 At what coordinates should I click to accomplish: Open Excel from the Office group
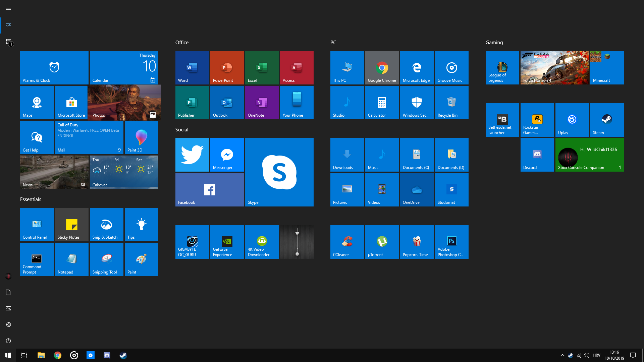click(x=261, y=67)
